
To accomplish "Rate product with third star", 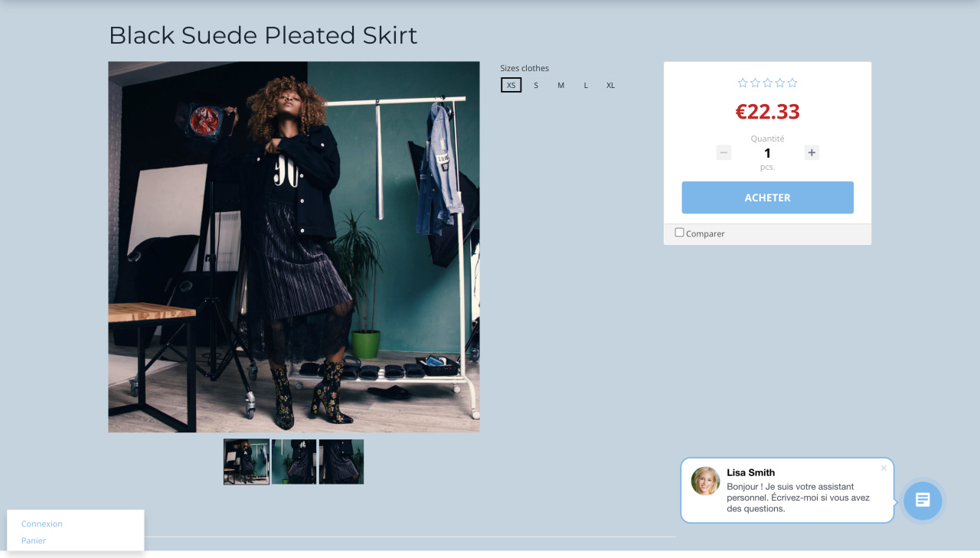I will pyautogui.click(x=767, y=83).
